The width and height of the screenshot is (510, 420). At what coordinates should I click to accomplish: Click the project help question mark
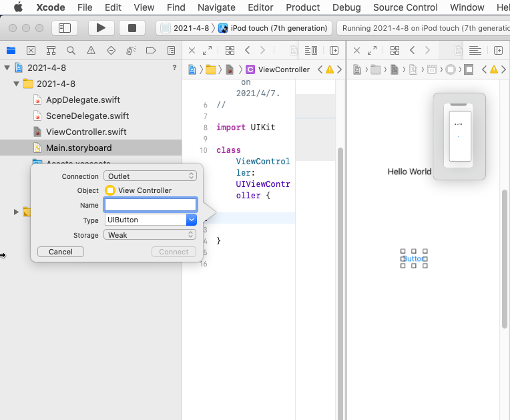pyautogui.click(x=175, y=67)
